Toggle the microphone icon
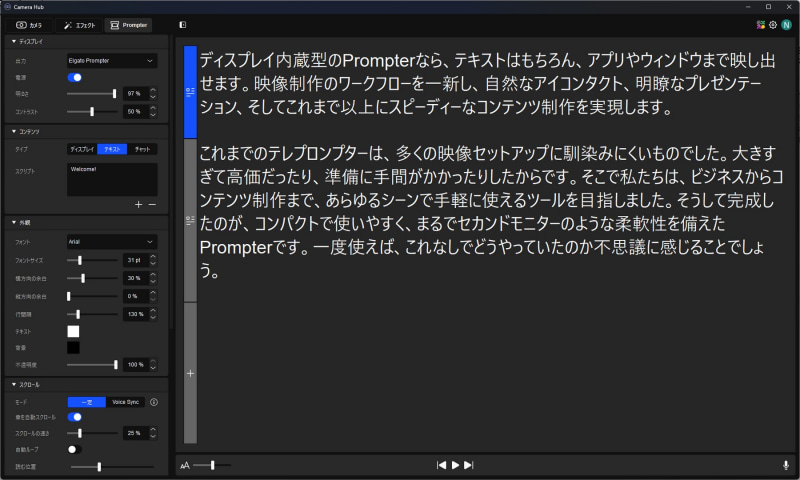Viewport: 800px width, 480px height. pyautogui.click(x=786, y=465)
